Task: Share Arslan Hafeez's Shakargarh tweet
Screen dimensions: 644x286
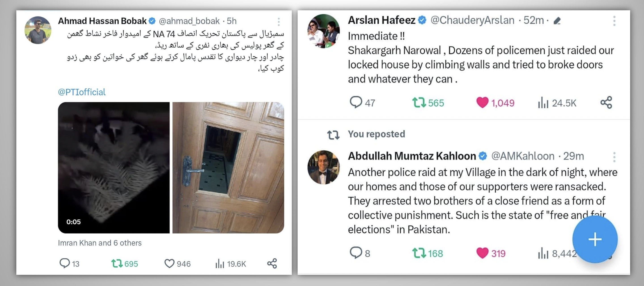Action: pos(606,102)
